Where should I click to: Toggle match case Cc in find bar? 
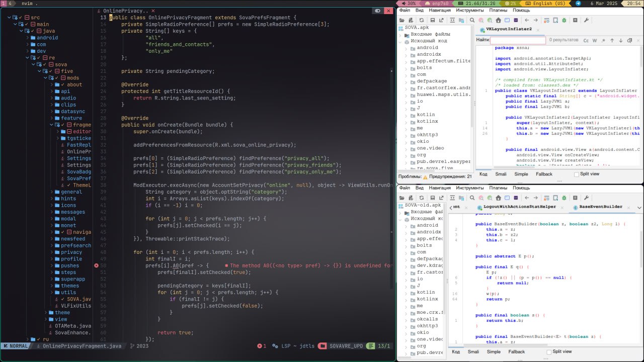[x=586, y=40]
